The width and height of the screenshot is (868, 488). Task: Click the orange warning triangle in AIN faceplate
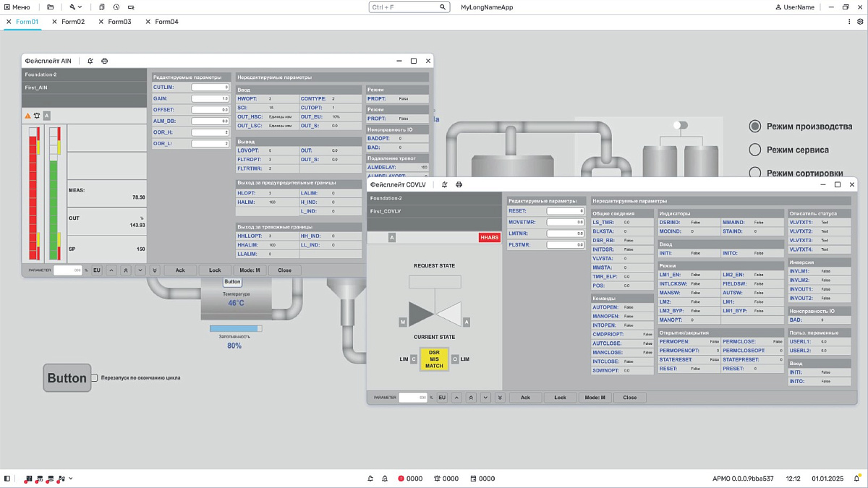(27, 116)
